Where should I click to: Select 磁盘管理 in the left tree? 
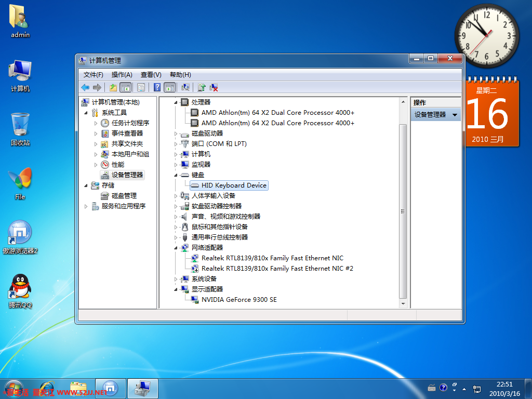pos(124,196)
